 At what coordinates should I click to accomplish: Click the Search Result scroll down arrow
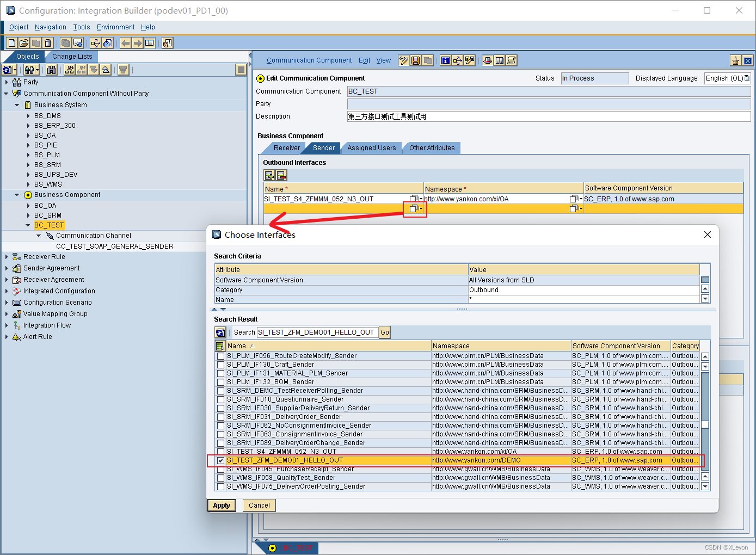coord(705,486)
